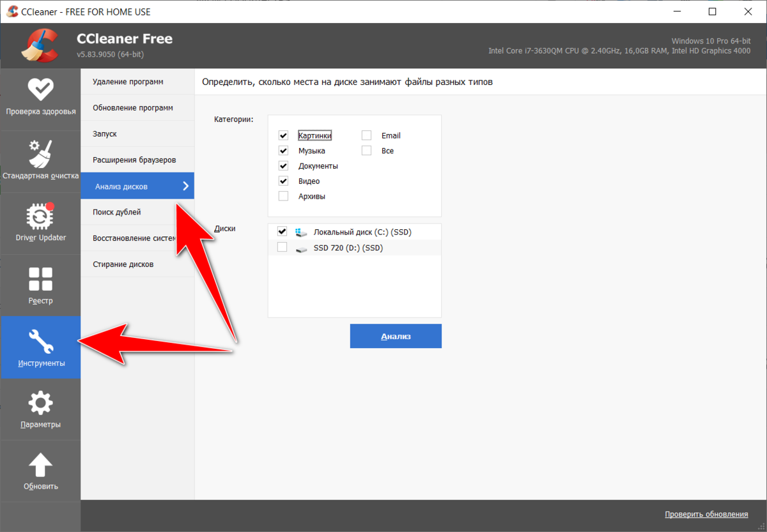Screen dimensions: 767x532
Task: Enable the Все (All) category checkbox
Action: tap(366, 151)
